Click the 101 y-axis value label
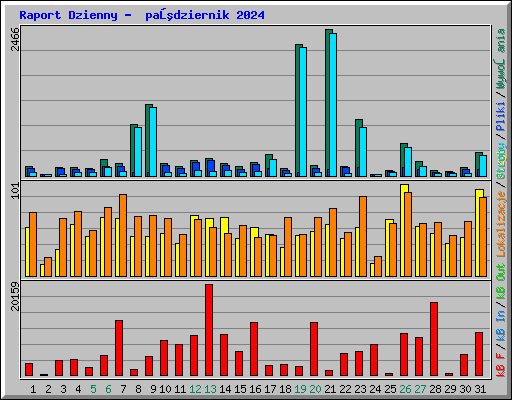Screen dimensions: 512x400 coord(15,191)
